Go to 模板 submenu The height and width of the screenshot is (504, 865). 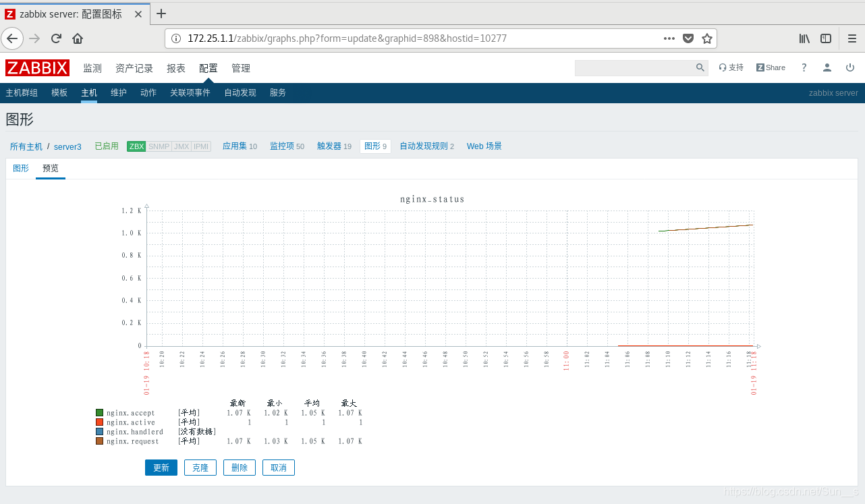[59, 92]
